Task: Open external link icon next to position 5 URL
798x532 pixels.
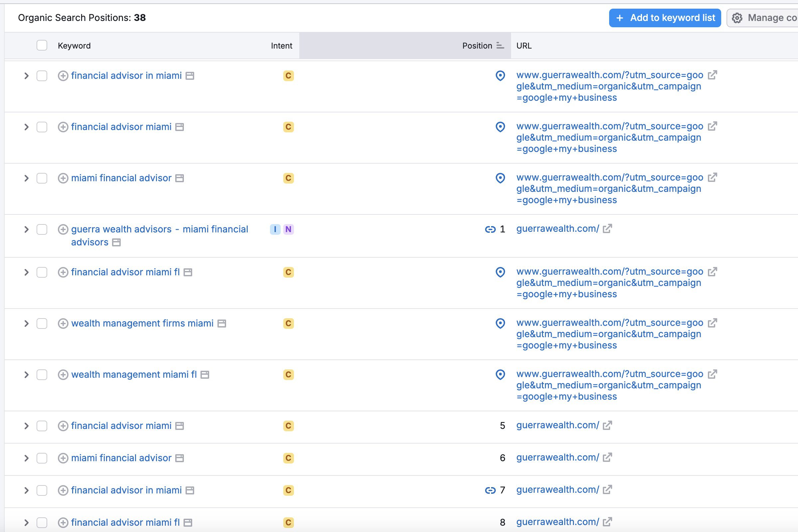Action: (x=607, y=425)
